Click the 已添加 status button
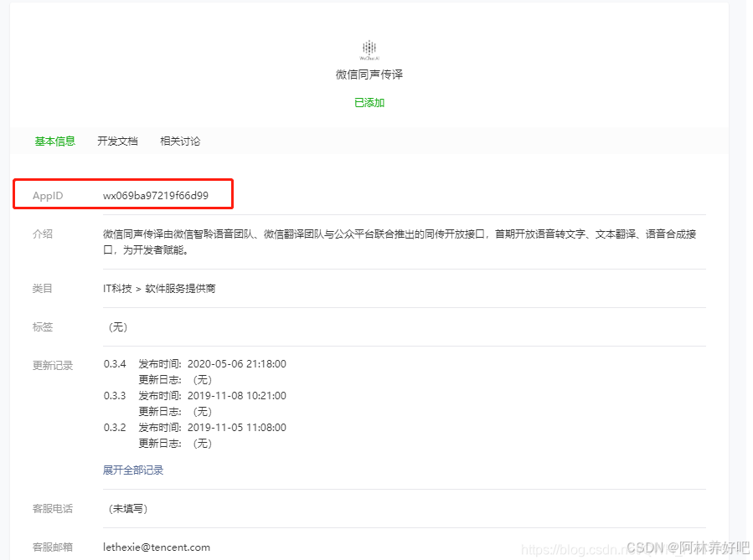The width and height of the screenshot is (753, 560). (x=369, y=103)
